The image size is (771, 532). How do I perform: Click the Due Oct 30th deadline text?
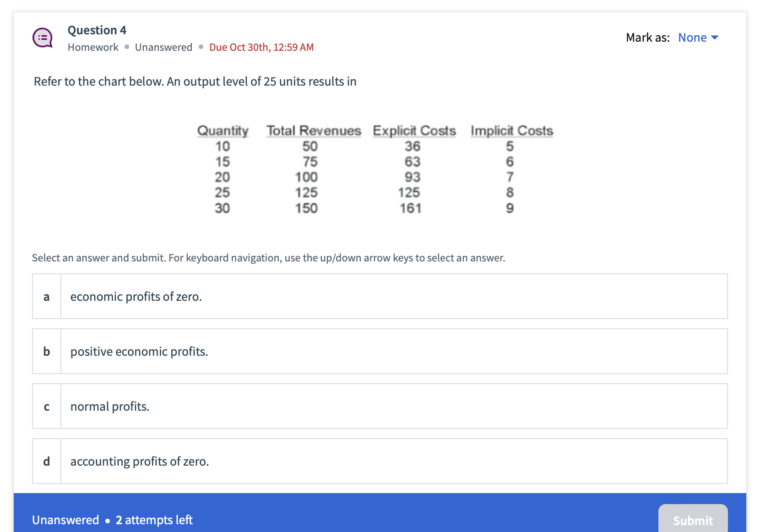point(261,47)
